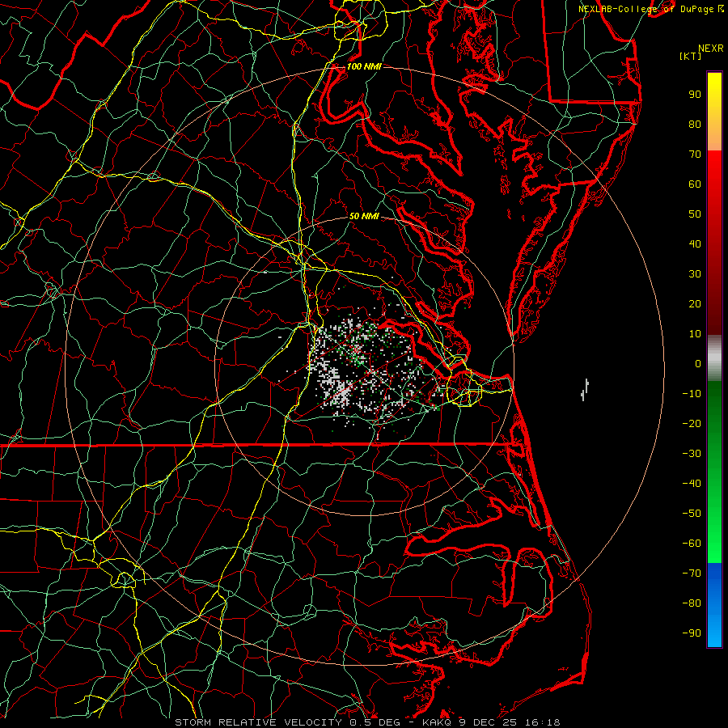
Task: Click the 30 knot scale label
Action: (x=694, y=274)
